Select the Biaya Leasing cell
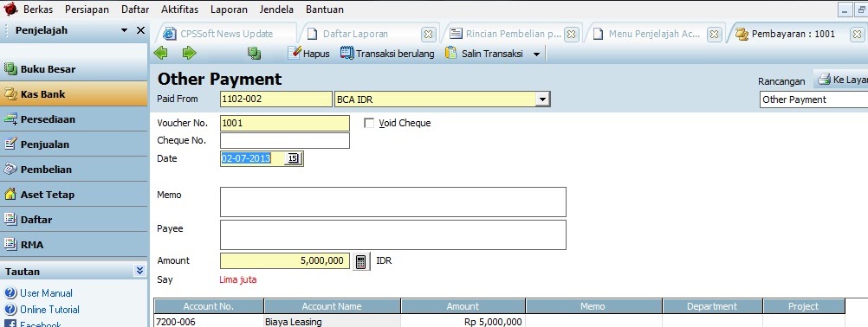Image resolution: width=868 pixels, height=327 pixels. pyautogui.click(x=332, y=322)
